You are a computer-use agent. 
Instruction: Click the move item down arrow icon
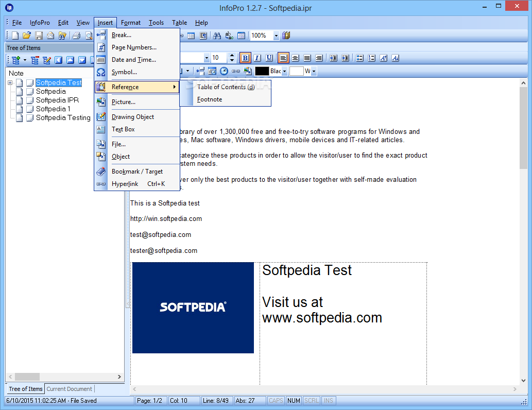(82, 60)
